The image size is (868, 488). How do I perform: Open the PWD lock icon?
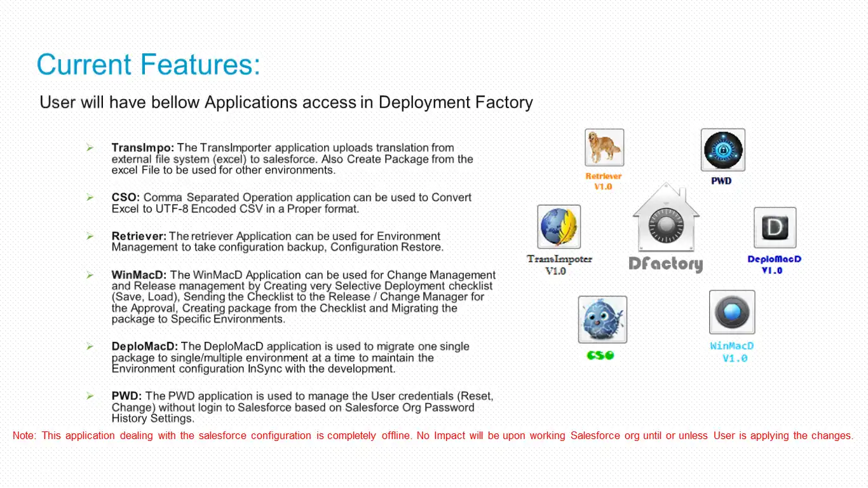pyautogui.click(x=723, y=150)
